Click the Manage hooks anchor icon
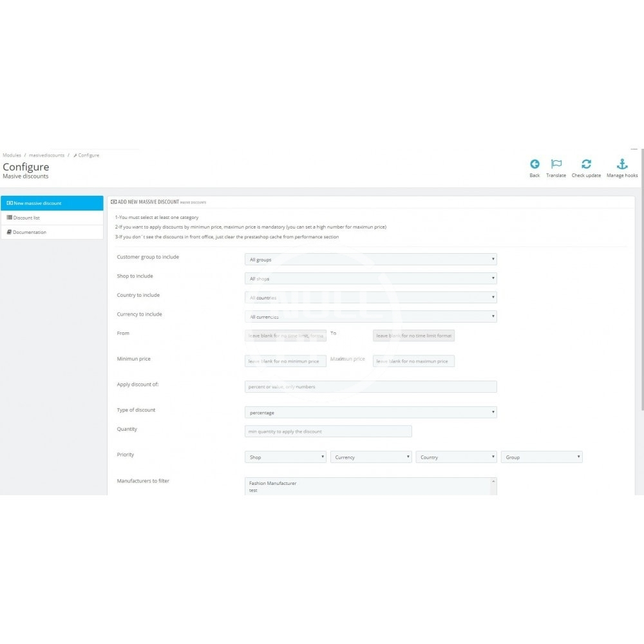The width and height of the screenshot is (644, 644). pos(622,164)
